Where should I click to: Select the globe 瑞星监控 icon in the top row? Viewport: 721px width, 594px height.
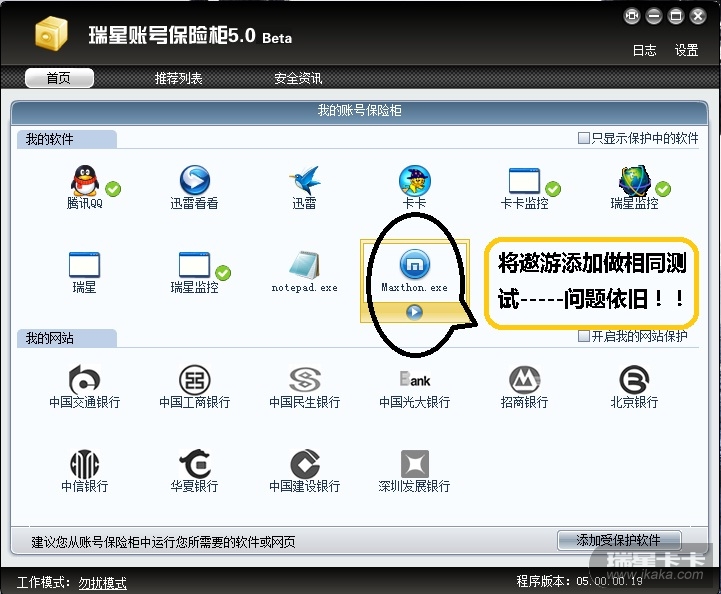click(x=635, y=181)
